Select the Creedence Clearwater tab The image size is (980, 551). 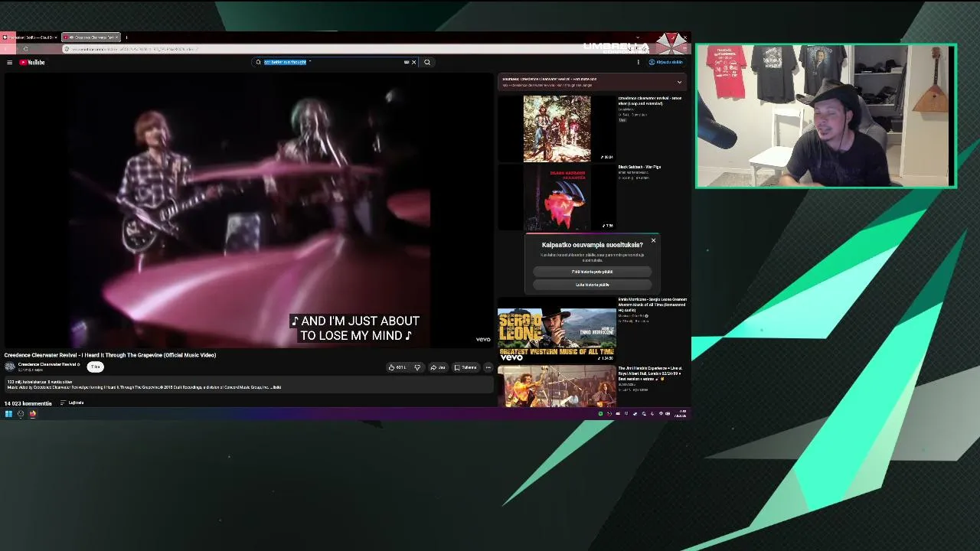[91, 37]
